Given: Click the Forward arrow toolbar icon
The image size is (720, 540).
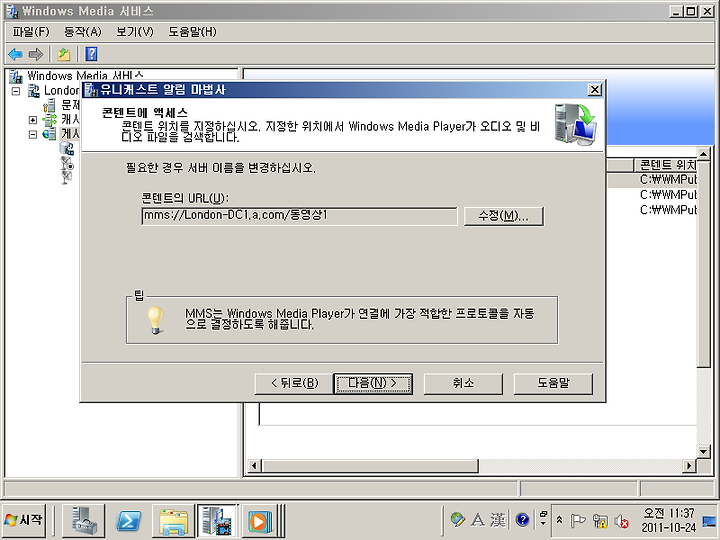Looking at the screenshot, I should click(x=35, y=54).
